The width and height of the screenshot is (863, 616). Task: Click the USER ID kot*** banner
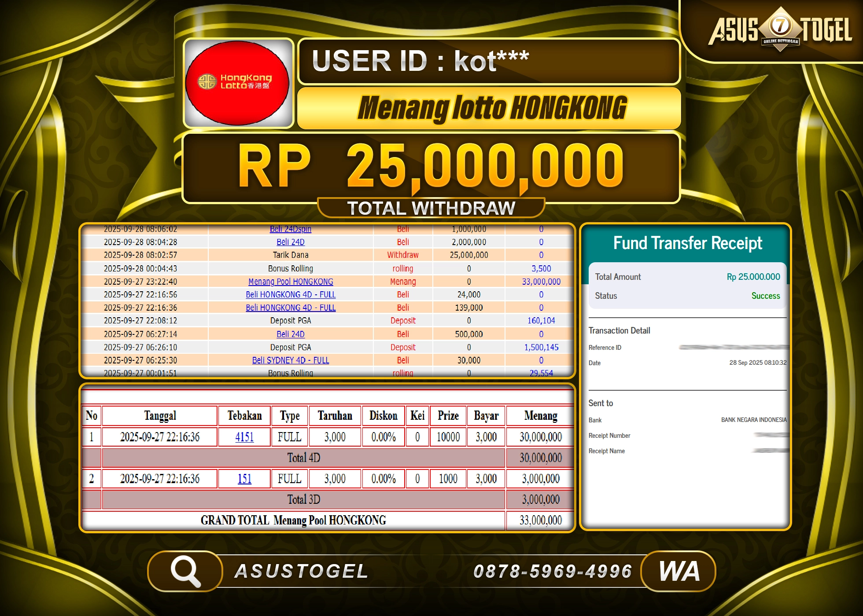pos(488,62)
